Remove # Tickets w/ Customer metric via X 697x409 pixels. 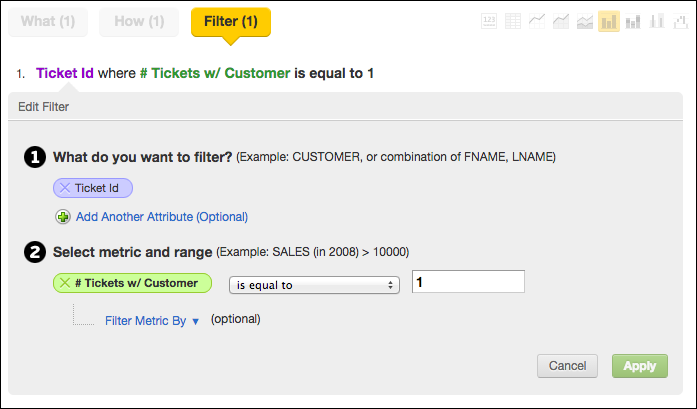click(x=66, y=283)
